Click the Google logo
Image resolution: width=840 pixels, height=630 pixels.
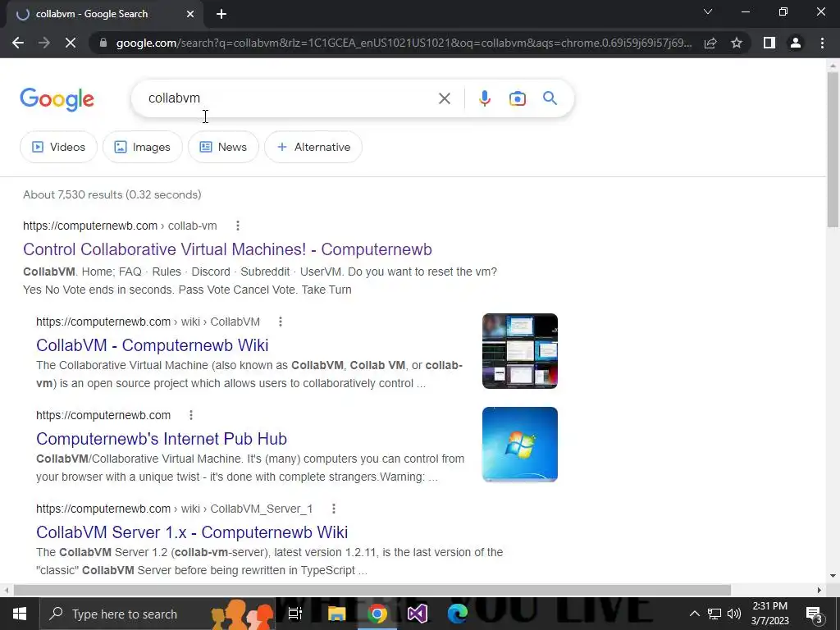click(57, 99)
